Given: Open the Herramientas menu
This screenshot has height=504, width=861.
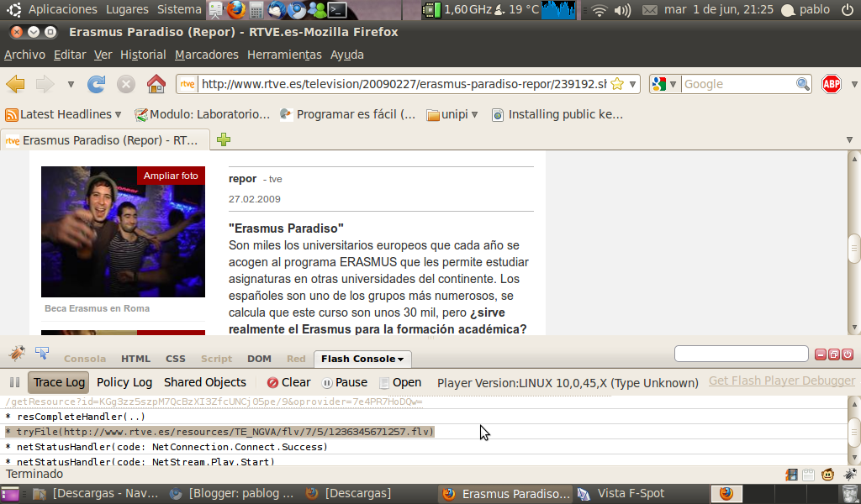Looking at the screenshot, I should 284,55.
